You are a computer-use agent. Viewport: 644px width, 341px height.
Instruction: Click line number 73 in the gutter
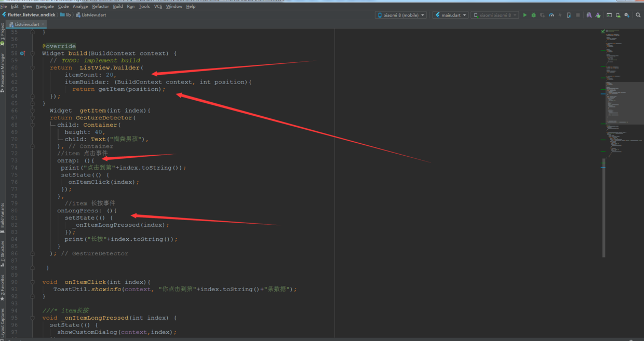(14, 160)
